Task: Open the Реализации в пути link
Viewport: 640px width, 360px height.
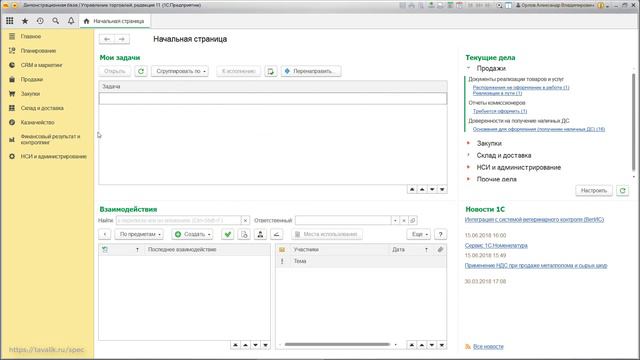Action: tap(497, 93)
